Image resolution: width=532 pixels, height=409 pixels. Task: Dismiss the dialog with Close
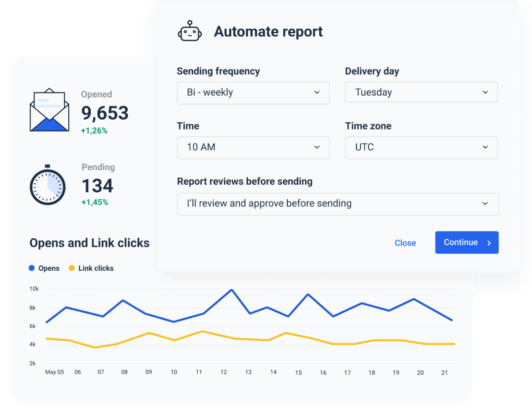405,242
